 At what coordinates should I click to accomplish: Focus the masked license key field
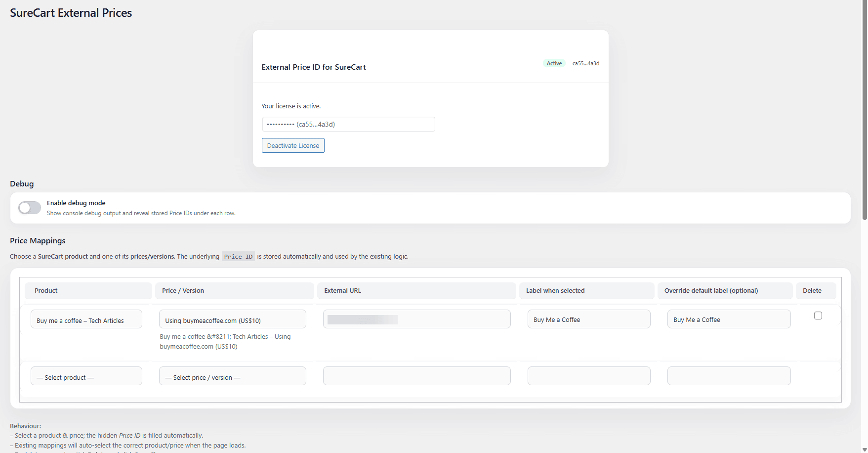(348, 124)
